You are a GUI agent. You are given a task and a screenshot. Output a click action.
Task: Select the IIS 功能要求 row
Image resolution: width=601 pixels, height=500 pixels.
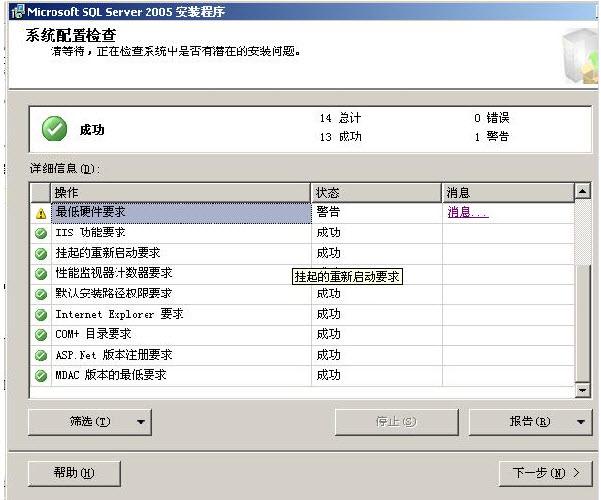(x=302, y=233)
